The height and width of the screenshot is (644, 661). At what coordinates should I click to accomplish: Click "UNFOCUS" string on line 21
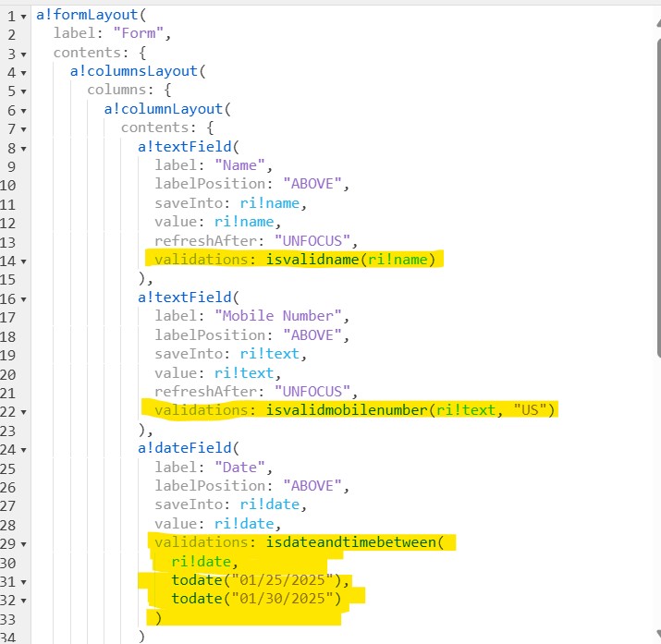[312, 392]
